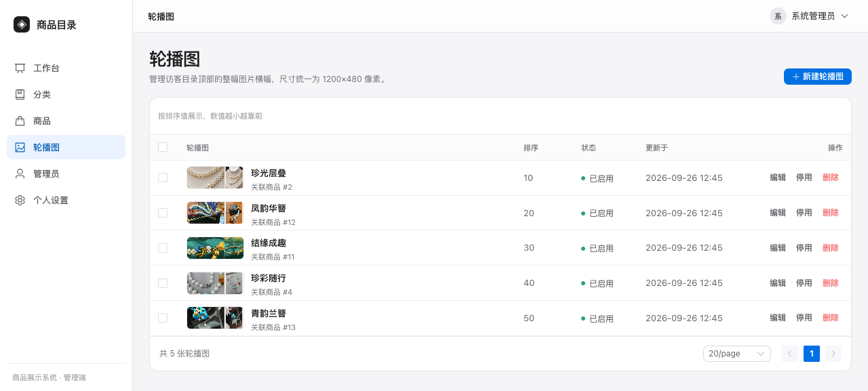The height and width of the screenshot is (391, 868).
Task: Click the 系 avatar icon
Action: (778, 16)
